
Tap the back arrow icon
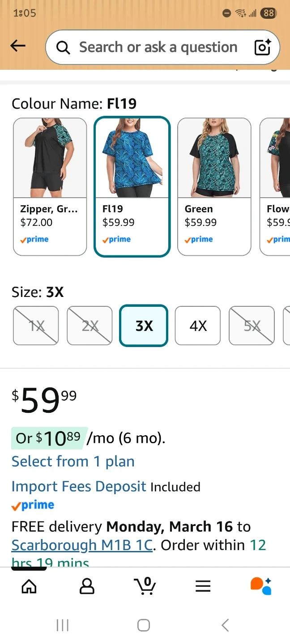(18, 46)
